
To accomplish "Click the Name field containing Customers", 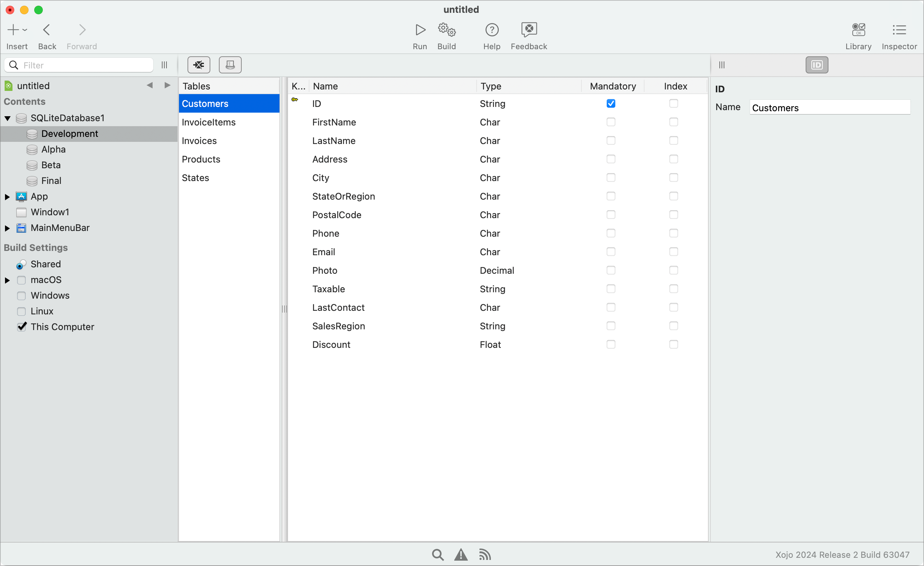I will [x=830, y=108].
